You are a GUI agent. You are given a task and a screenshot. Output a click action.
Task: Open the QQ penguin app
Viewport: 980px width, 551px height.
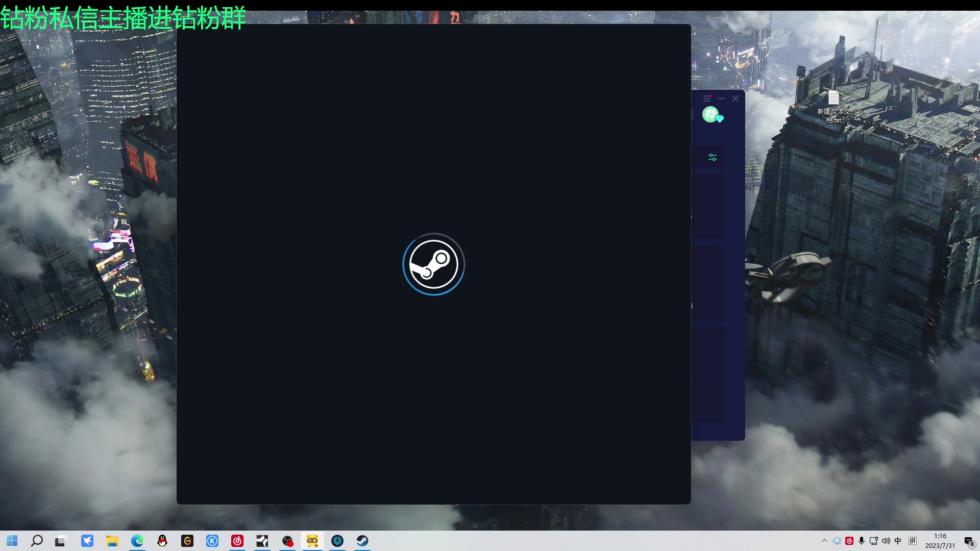[162, 541]
